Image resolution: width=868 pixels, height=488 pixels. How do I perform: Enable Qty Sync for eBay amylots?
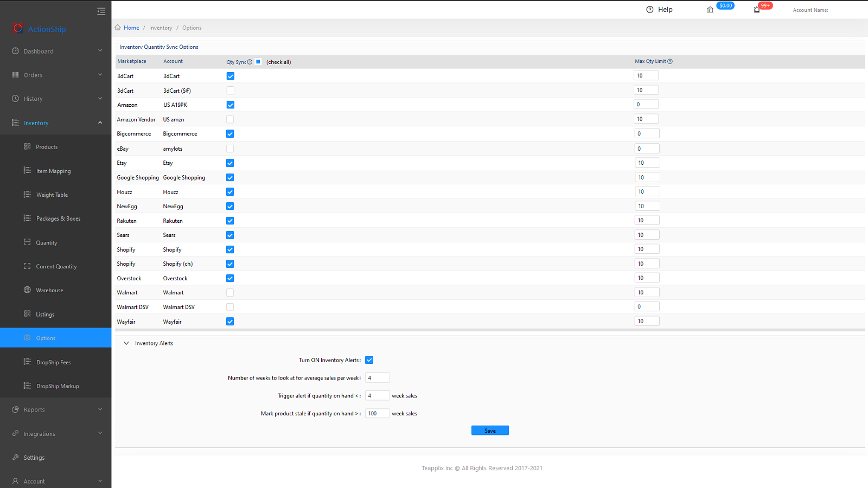(230, 149)
